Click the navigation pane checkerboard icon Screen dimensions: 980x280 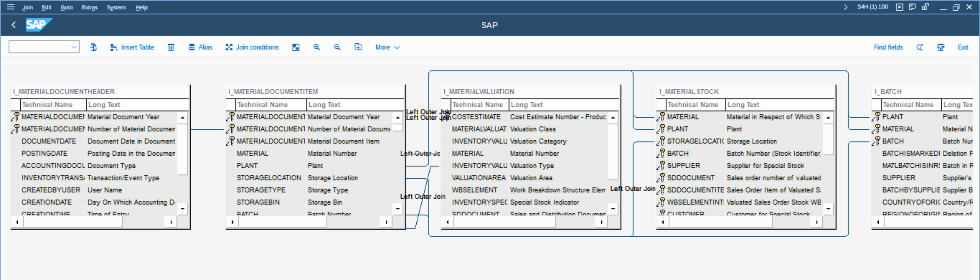coord(296,47)
